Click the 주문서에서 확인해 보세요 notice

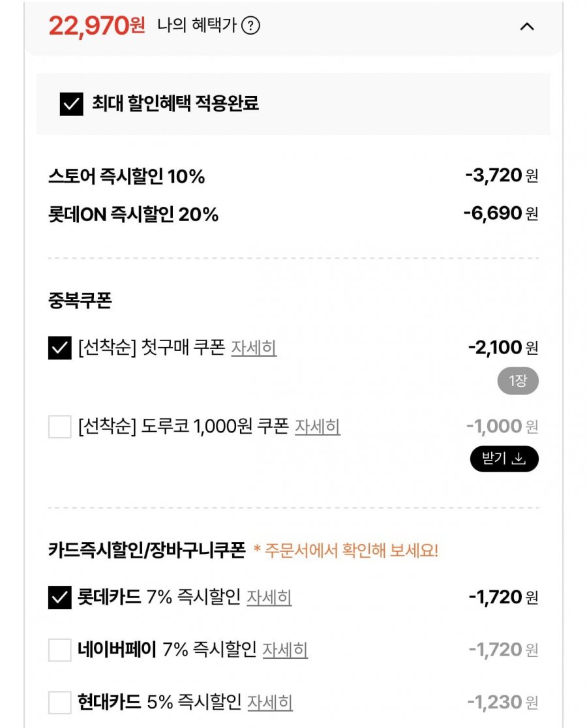coord(346,551)
